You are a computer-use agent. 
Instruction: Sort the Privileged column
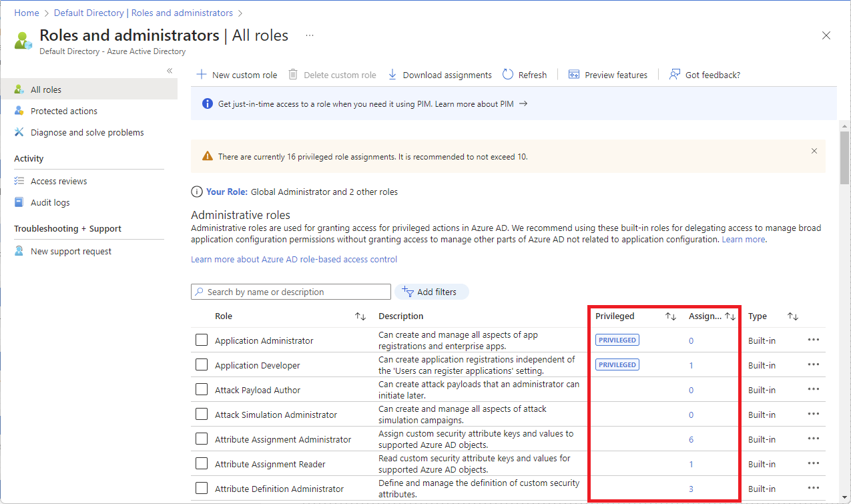(x=671, y=316)
